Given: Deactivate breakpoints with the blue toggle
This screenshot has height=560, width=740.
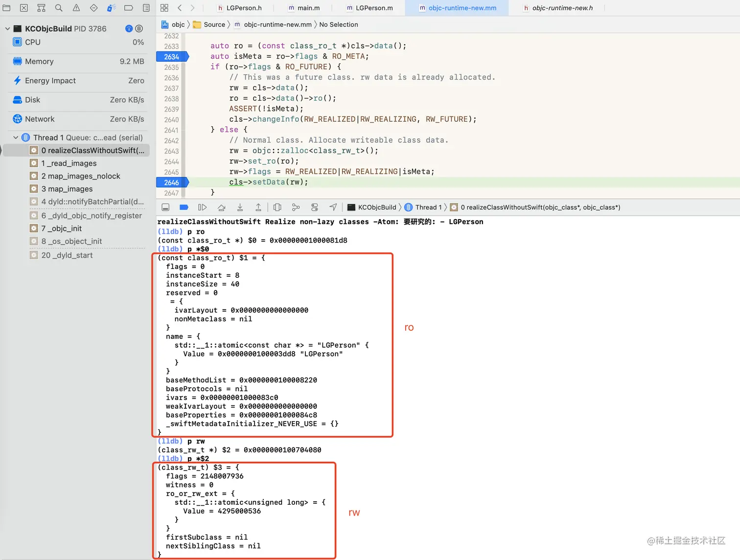Looking at the screenshot, I should tap(184, 207).
